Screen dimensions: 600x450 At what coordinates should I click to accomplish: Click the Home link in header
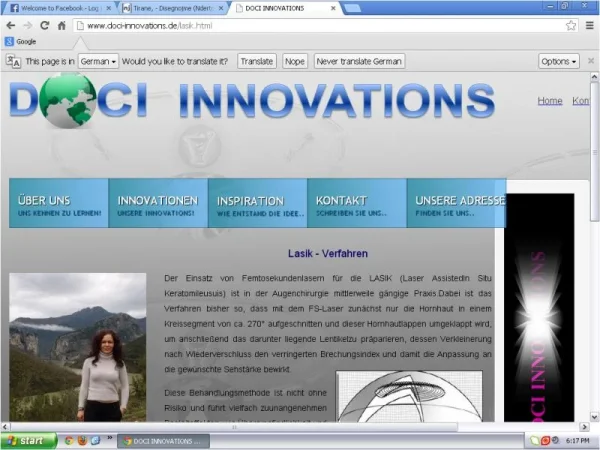[549, 101]
